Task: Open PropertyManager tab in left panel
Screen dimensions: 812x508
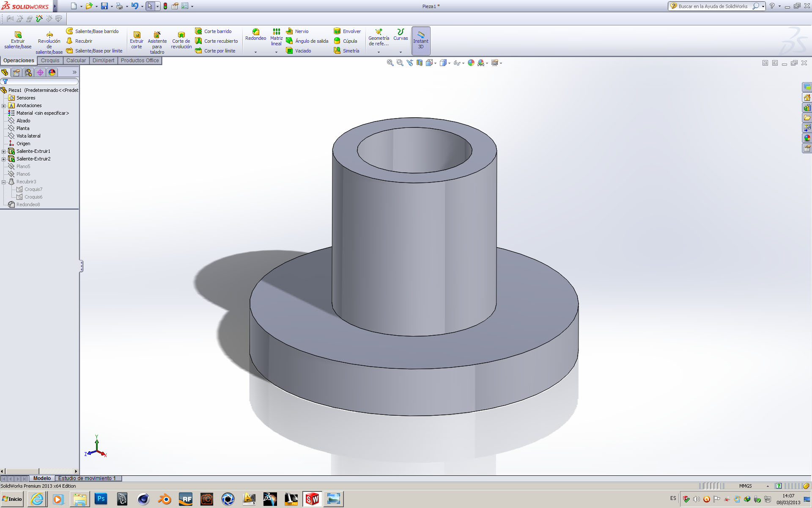Action: tap(16, 72)
